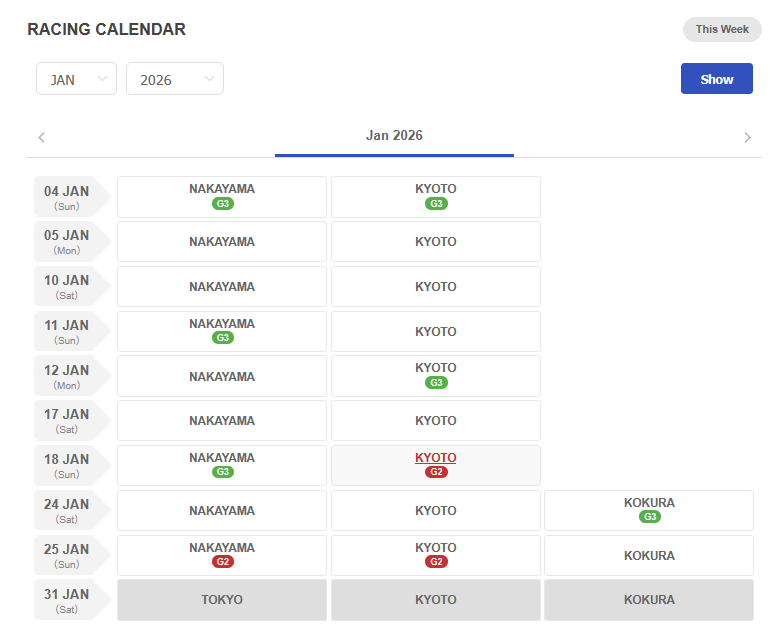Click G3 badge under Nakayama 04 JAN
The width and height of the screenshot is (771, 629).
(x=223, y=204)
